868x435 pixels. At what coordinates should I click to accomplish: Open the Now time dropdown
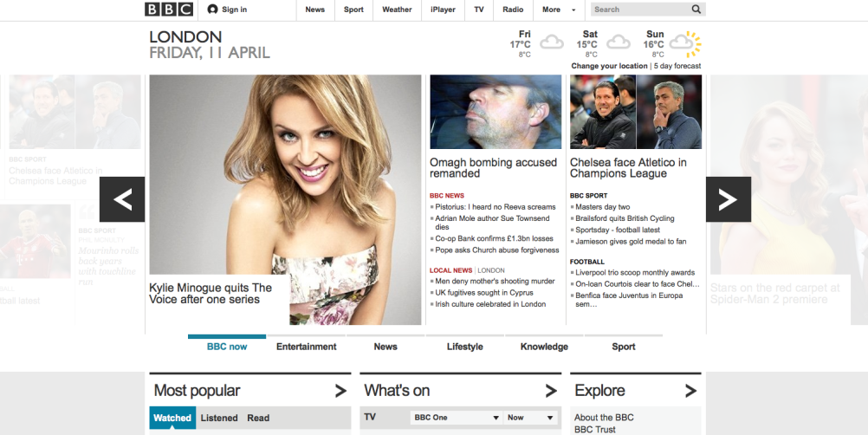530,418
